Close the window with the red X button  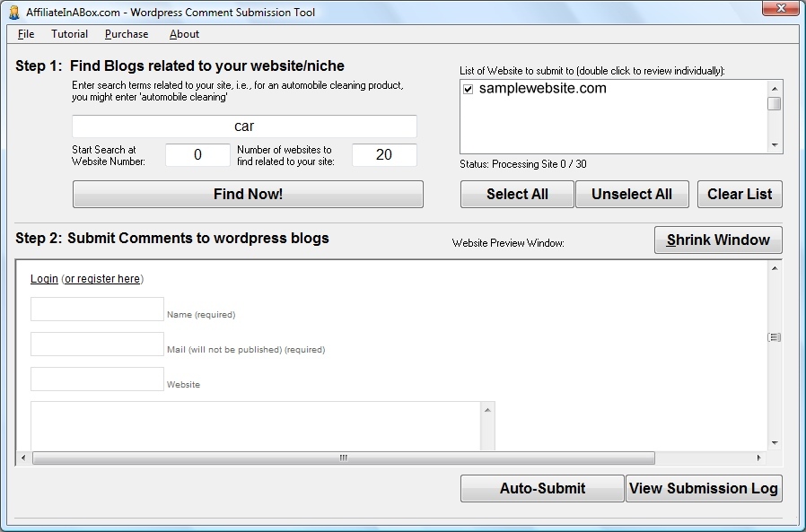point(780,9)
